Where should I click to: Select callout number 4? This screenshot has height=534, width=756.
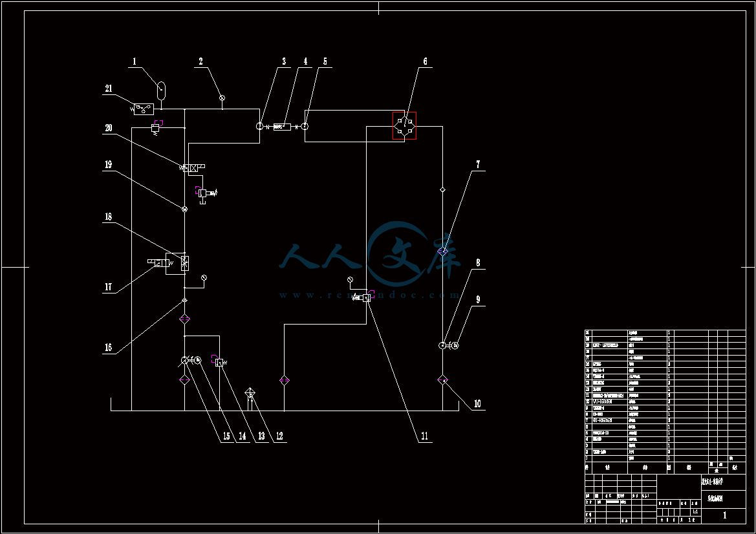click(x=305, y=61)
